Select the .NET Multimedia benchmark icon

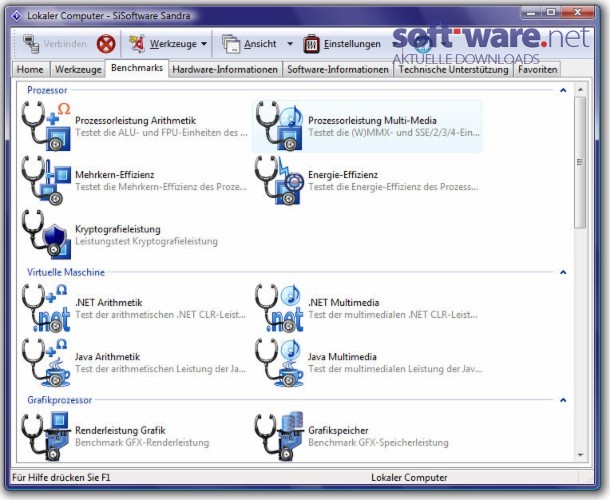pyautogui.click(x=279, y=308)
